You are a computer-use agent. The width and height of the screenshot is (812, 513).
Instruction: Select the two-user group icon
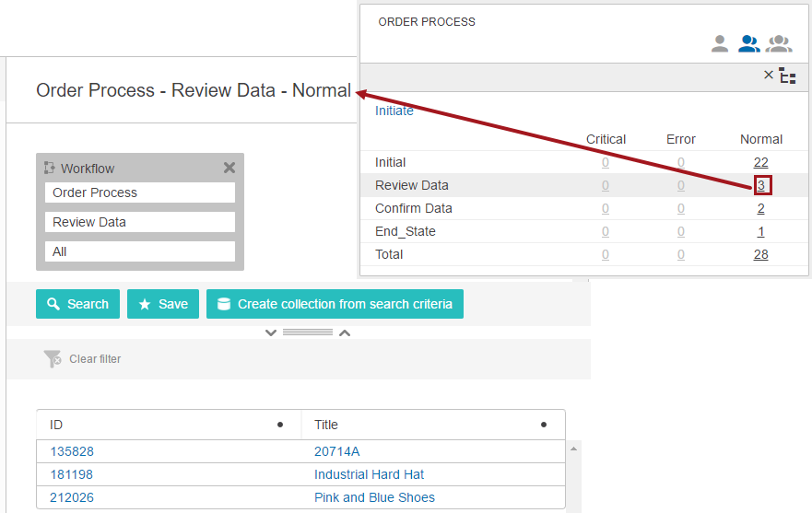coord(748,43)
